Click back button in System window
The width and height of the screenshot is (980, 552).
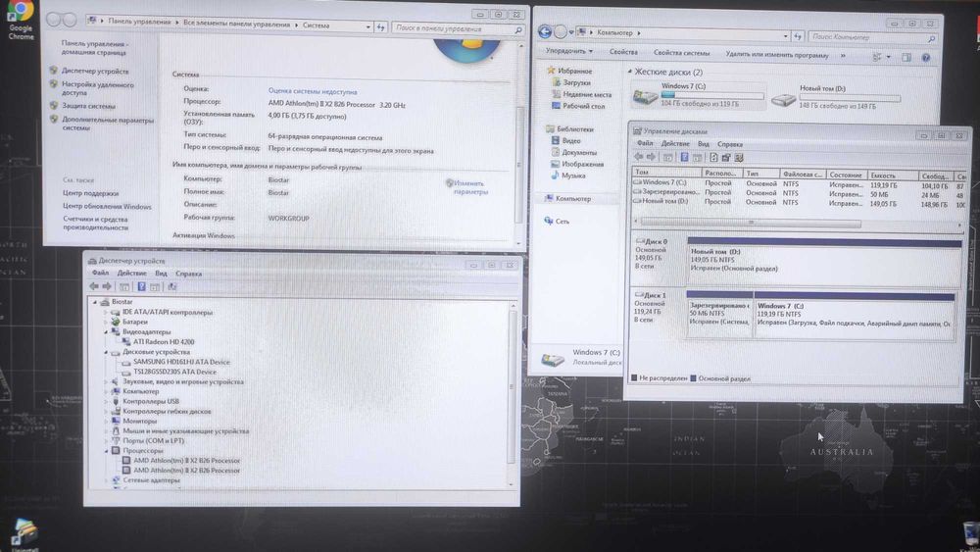point(54,20)
